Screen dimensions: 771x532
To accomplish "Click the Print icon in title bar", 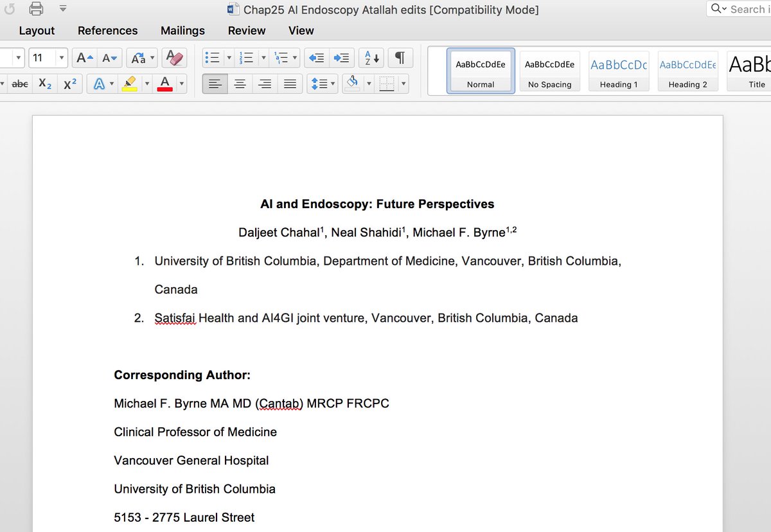I will coord(36,9).
